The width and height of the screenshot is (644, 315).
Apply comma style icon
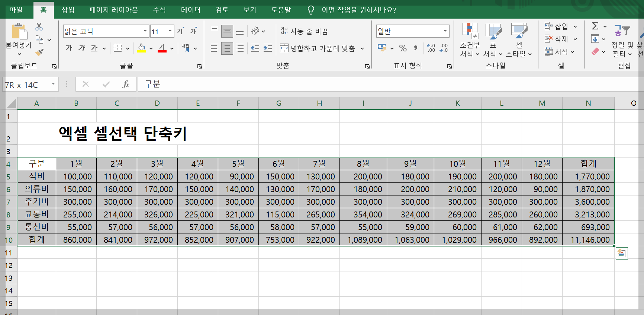click(x=416, y=48)
